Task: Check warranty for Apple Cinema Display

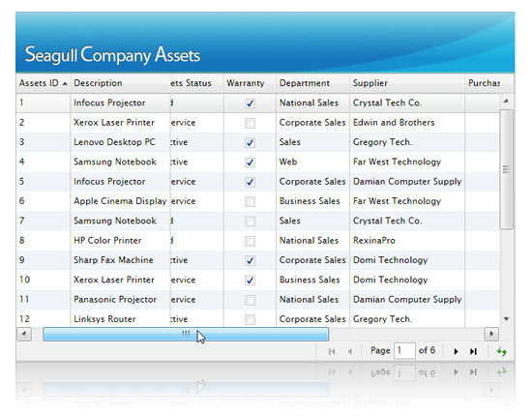Action: pos(251,201)
